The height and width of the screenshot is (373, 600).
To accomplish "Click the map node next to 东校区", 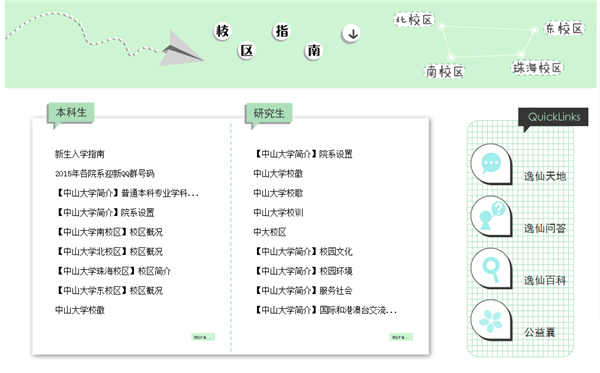I will click(534, 30).
